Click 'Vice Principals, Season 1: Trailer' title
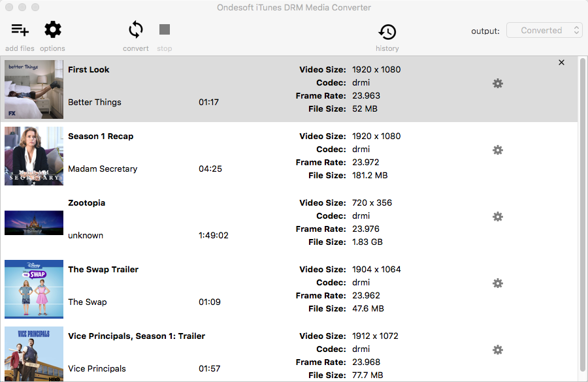This screenshot has height=382, width=588. (x=137, y=336)
